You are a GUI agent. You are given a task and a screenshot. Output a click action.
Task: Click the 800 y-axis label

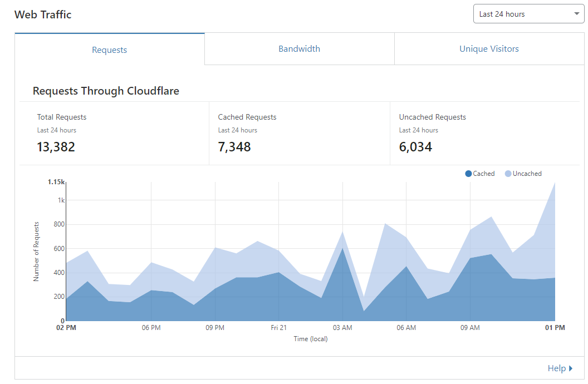pos(59,224)
